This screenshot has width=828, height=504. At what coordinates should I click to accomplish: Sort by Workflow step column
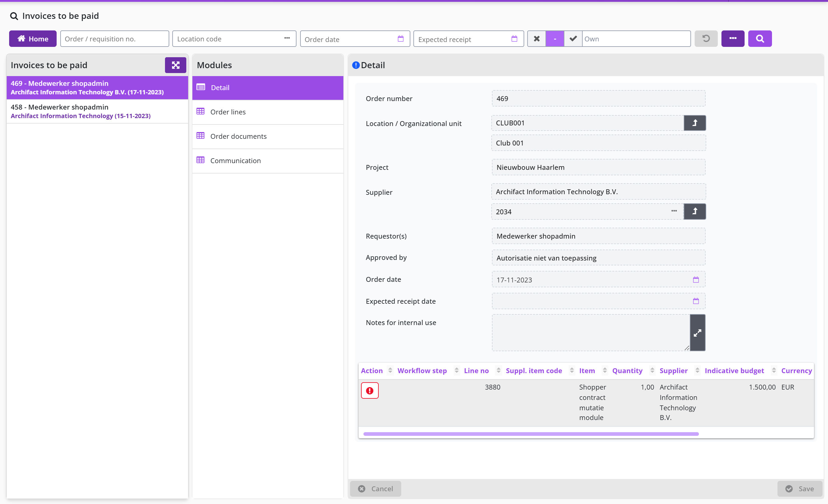pyautogui.click(x=456, y=370)
